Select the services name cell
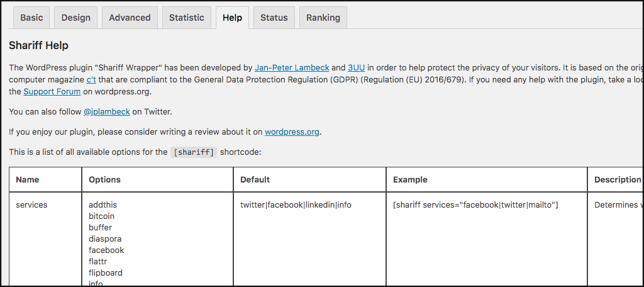644x287 pixels. tap(31, 205)
